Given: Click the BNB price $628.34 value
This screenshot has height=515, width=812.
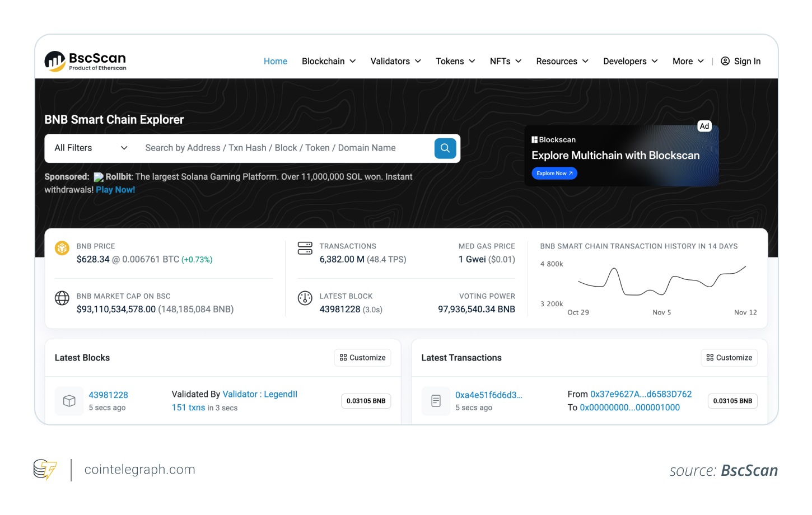Looking at the screenshot, I should [93, 259].
